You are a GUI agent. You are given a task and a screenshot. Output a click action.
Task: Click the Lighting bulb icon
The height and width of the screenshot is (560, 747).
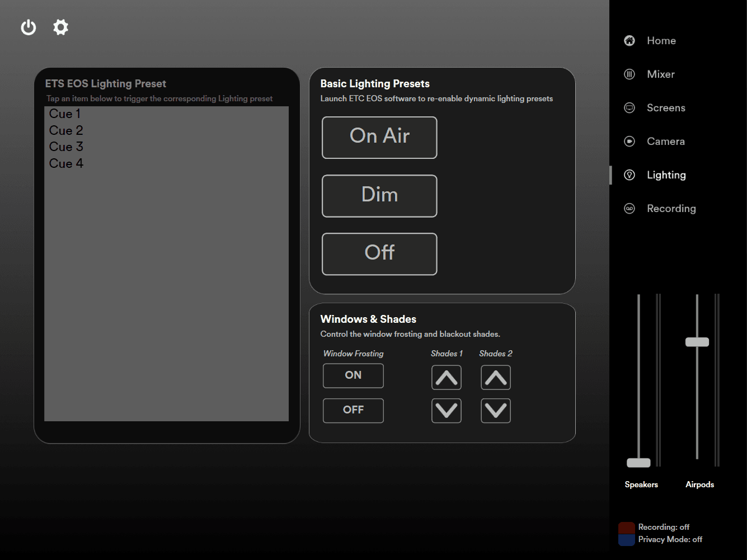click(629, 175)
